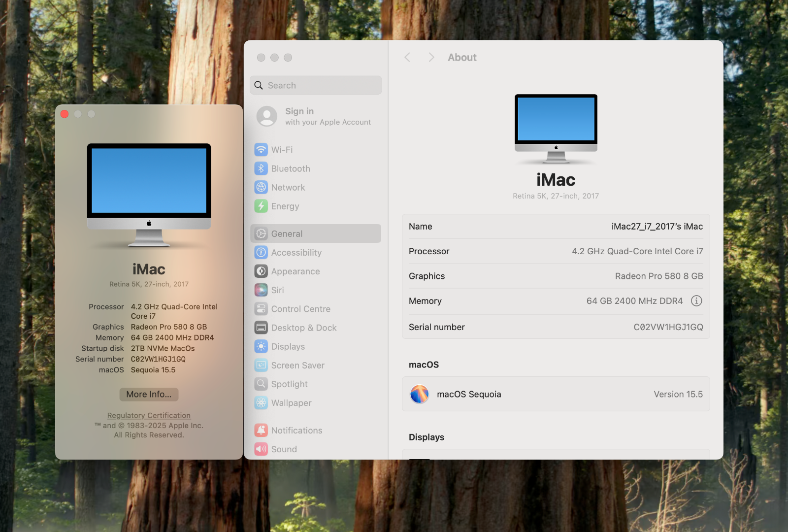Open the Regulatory Certification link
Screen dimensions: 788x532
149,415
